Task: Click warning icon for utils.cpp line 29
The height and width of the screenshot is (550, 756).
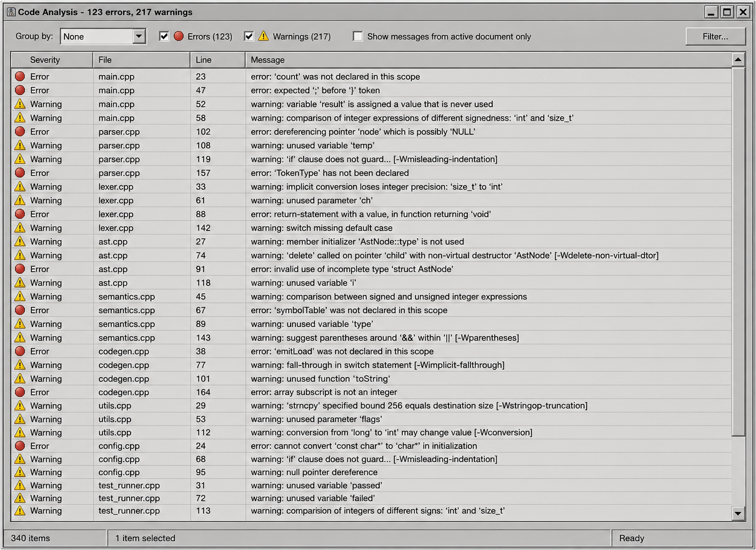Action: (20, 406)
